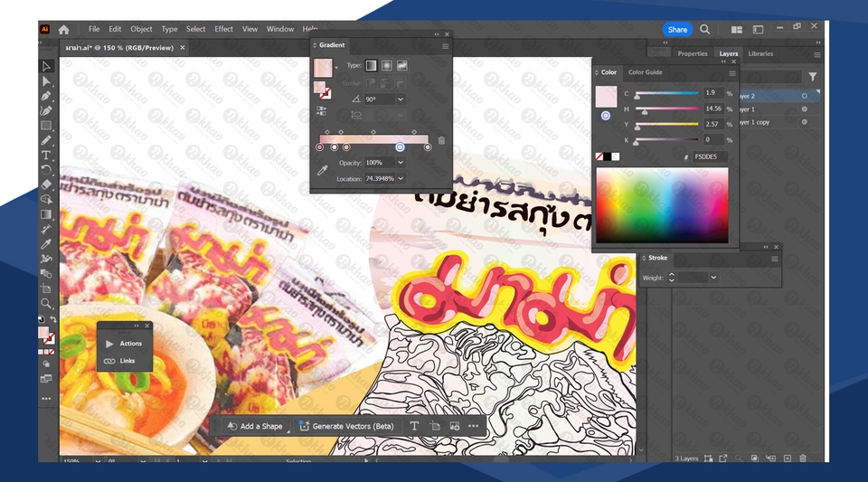Viewport: 868px width, 482px height.
Task: Select the Pencil tool in toolbar
Action: 46,140
